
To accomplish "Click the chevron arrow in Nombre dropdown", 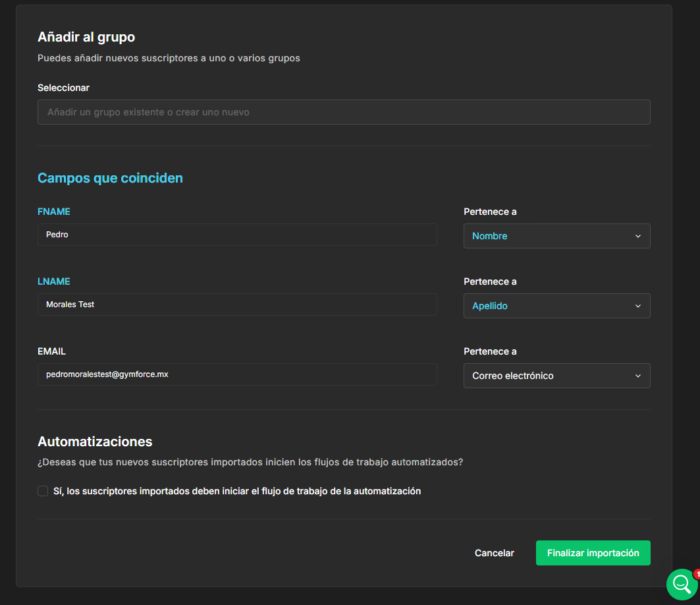I will tap(637, 236).
